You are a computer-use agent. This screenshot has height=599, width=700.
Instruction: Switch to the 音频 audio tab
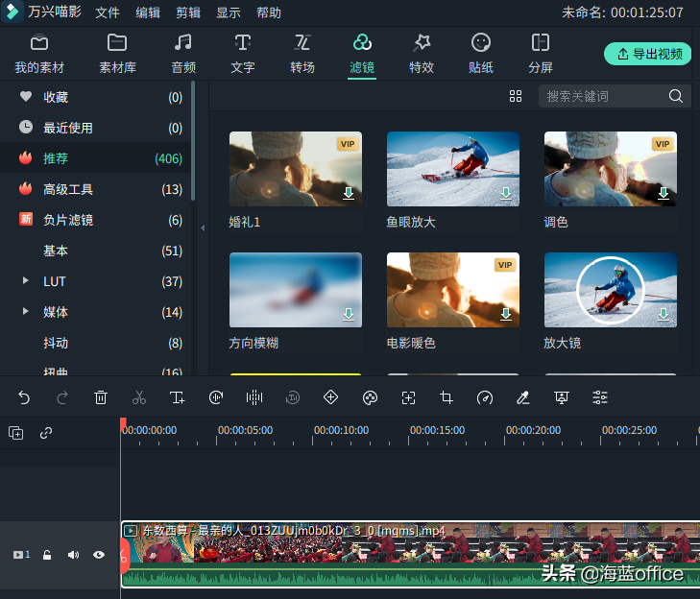pos(183,54)
